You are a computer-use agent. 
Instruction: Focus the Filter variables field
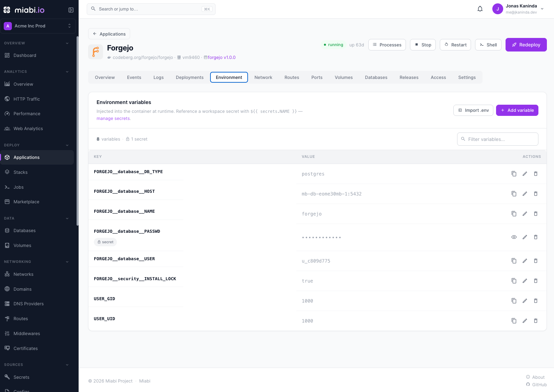pyautogui.click(x=498, y=139)
